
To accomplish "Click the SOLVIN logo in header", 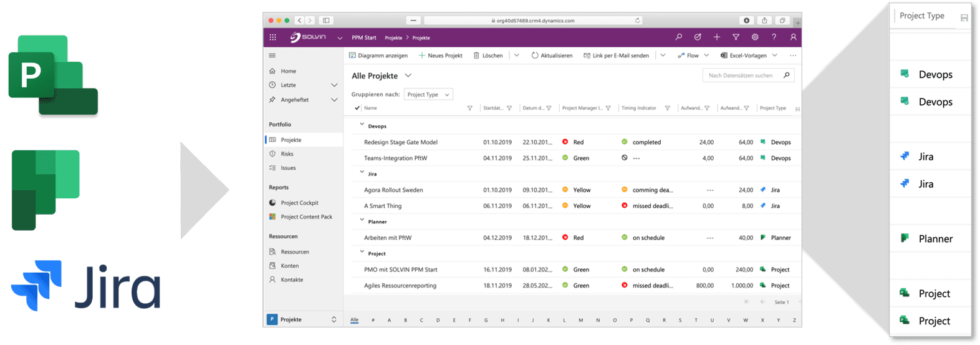I will click(308, 37).
